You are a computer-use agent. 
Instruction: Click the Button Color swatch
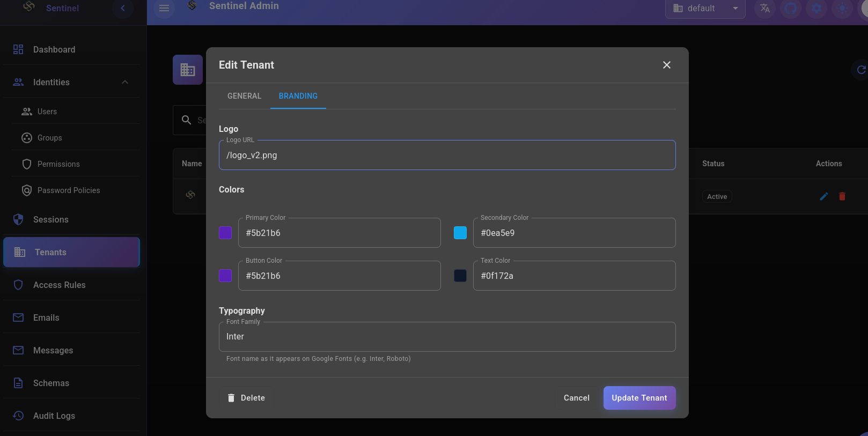[225, 276]
